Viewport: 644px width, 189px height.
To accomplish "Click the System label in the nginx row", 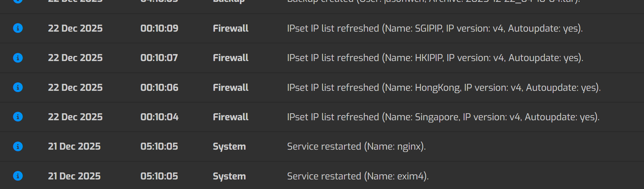I will (x=229, y=146).
